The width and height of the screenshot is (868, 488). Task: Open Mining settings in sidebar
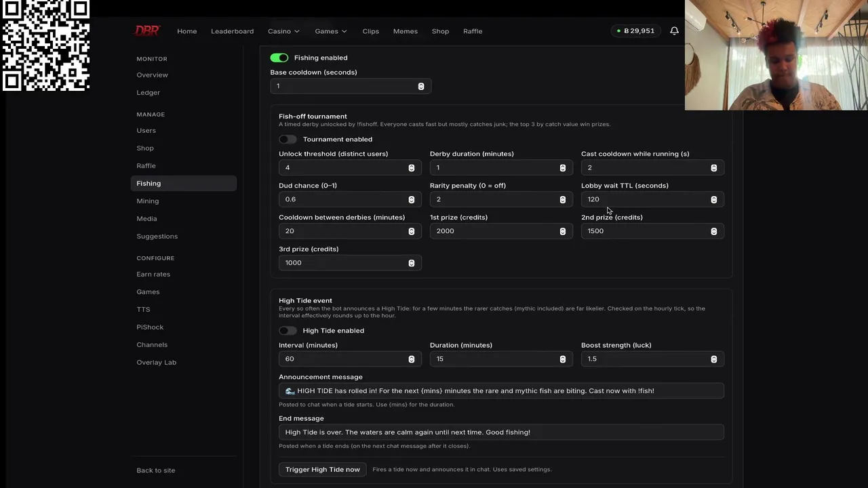[x=183, y=201]
